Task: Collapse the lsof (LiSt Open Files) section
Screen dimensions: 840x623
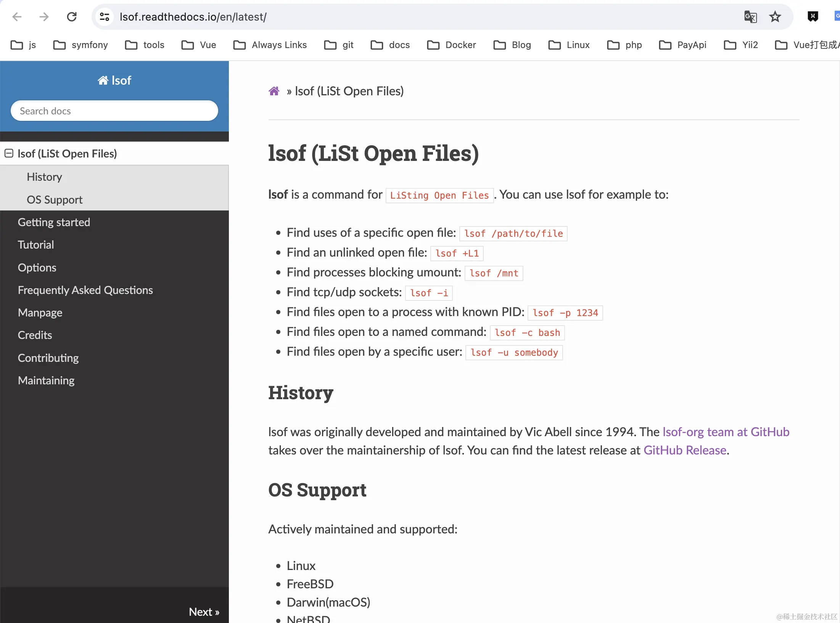Action: (9, 154)
